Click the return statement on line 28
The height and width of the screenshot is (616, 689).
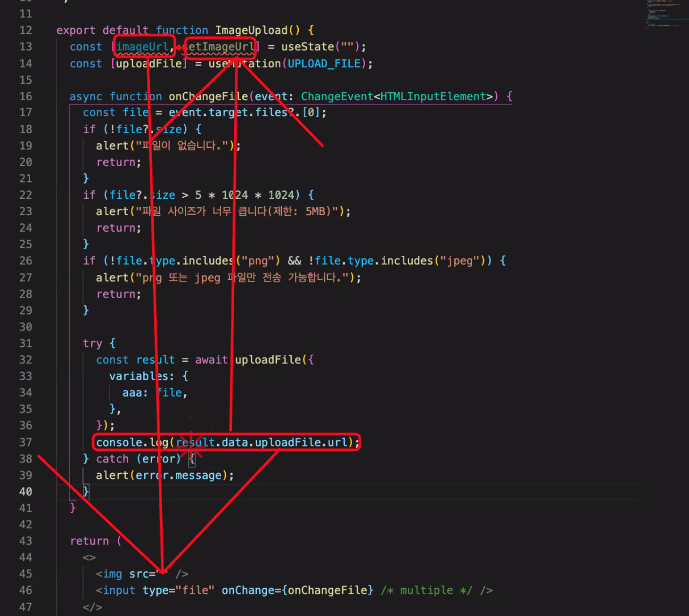tap(119, 294)
